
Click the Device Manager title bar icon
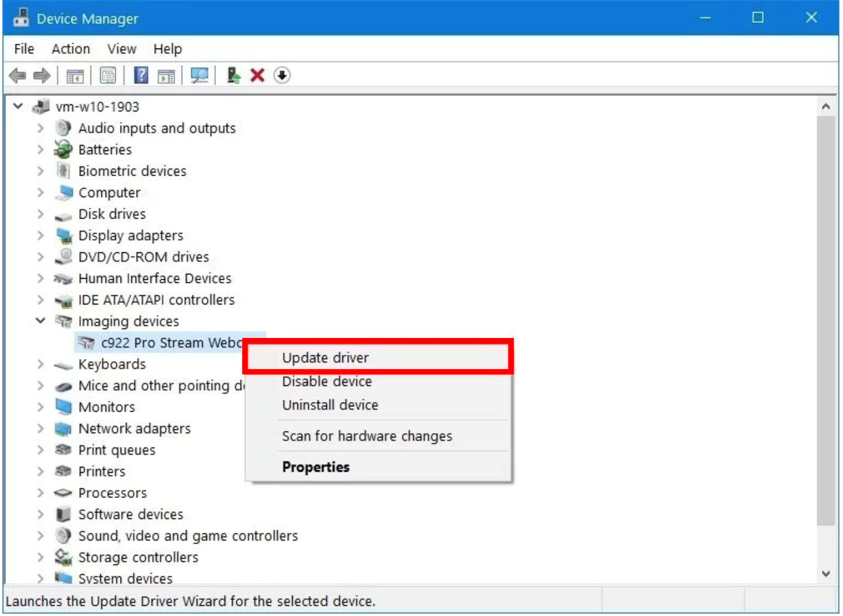click(21, 18)
